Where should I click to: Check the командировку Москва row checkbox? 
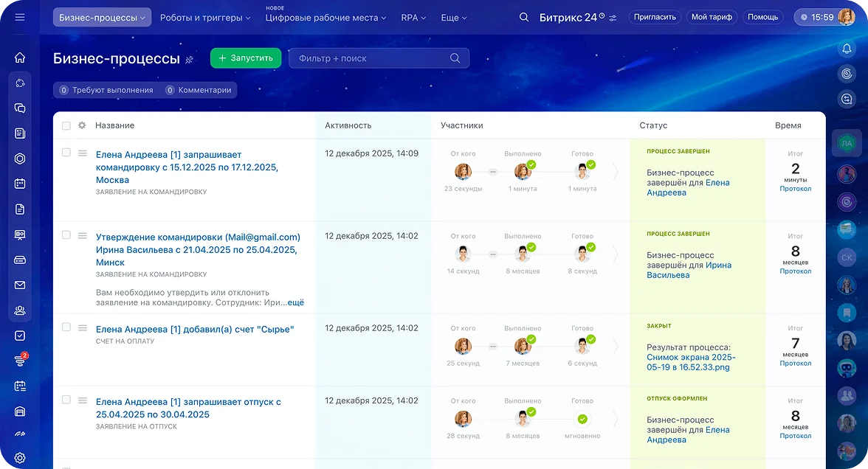[x=66, y=152]
